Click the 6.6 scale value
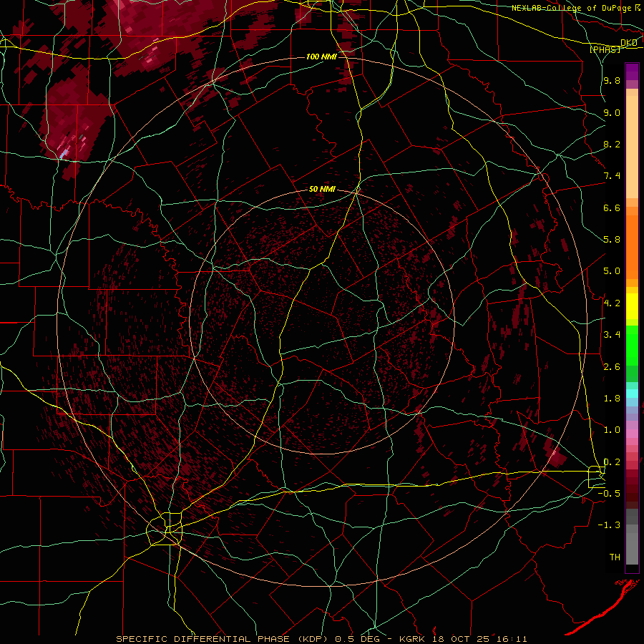644x644 pixels. [x=612, y=208]
